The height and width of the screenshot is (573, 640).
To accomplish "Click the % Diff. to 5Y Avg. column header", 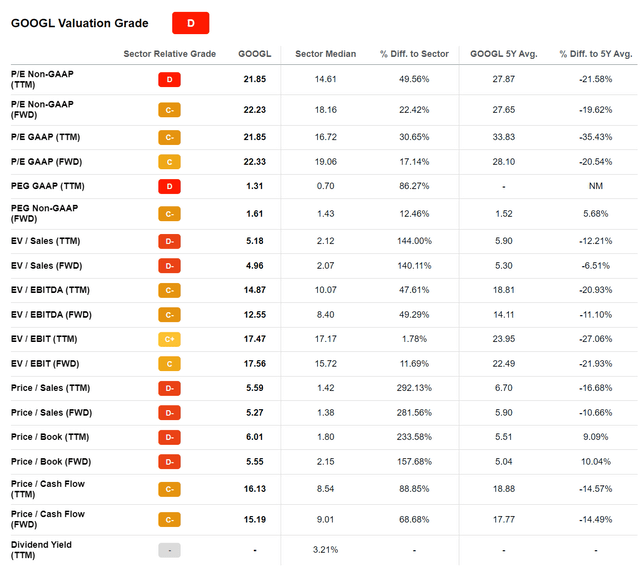I will (x=596, y=54).
